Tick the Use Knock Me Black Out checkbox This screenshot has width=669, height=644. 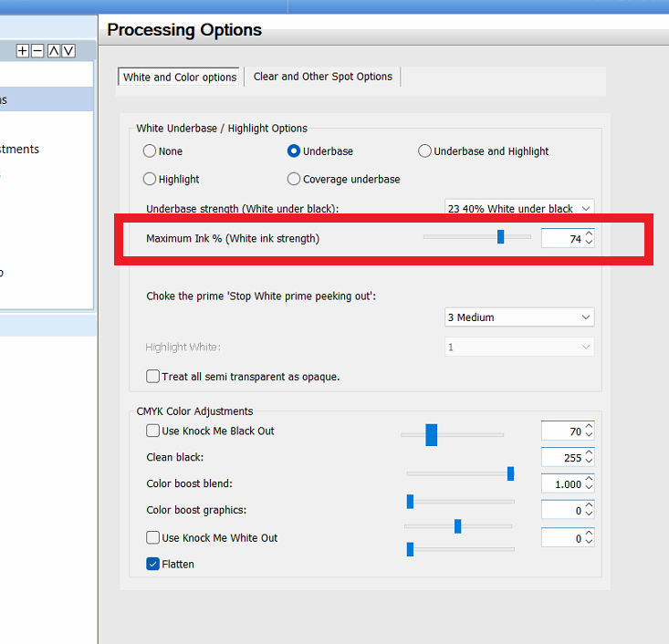click(152, 431)
